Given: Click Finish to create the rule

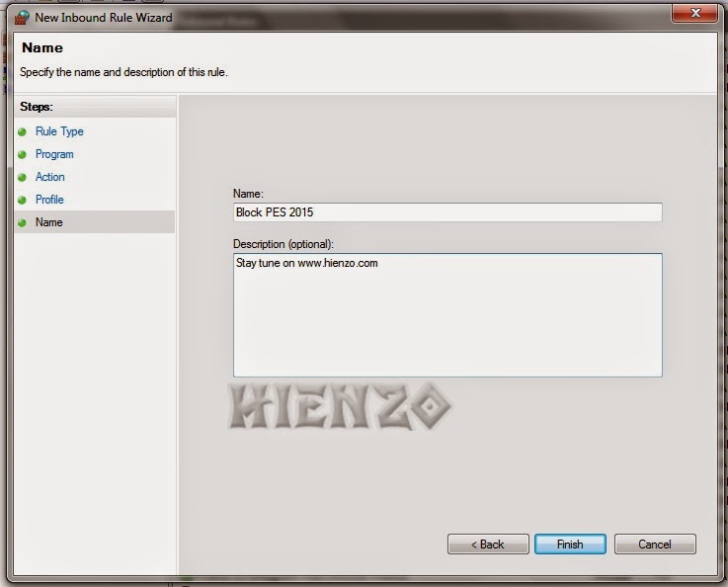Looking at the screenshot, I should tap(570, 545).
